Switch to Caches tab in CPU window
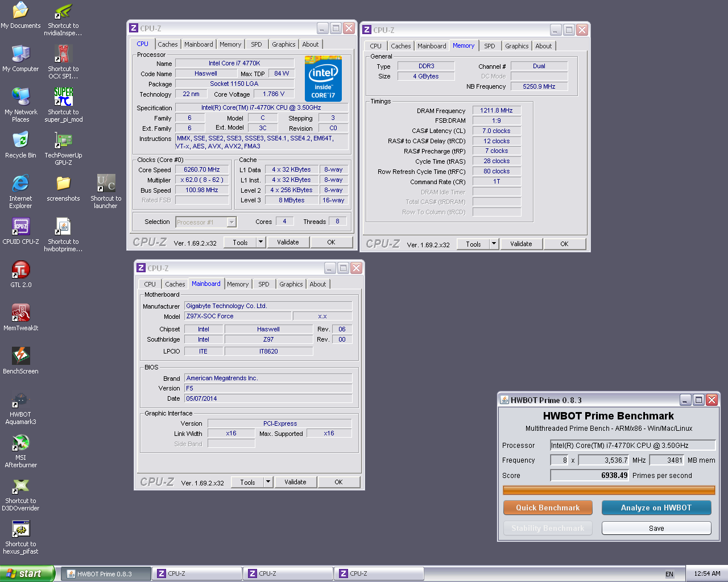The width and height of the screenshot is (728, 582). click(x=168, y=44)
